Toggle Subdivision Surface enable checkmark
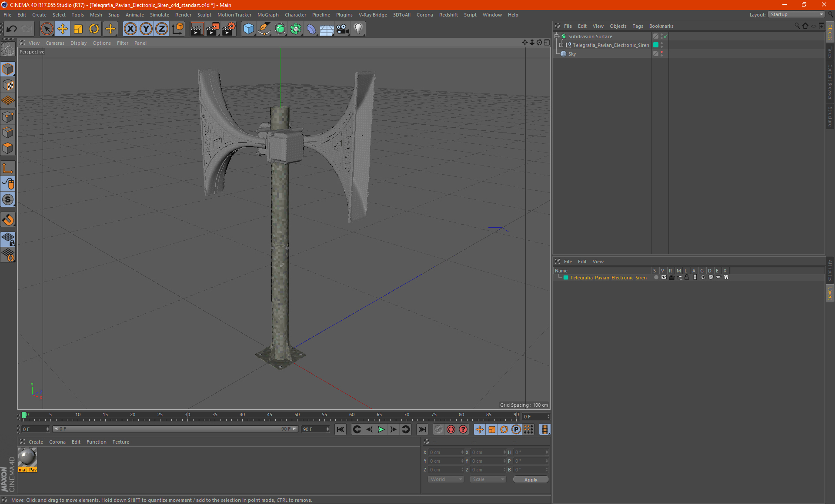 click(x=666, y=36)
